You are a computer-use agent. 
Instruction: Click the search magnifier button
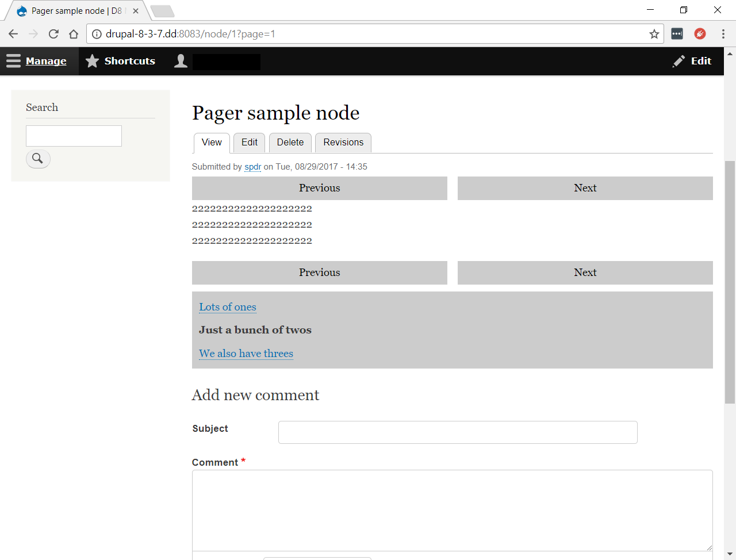(x=38, y=159)
